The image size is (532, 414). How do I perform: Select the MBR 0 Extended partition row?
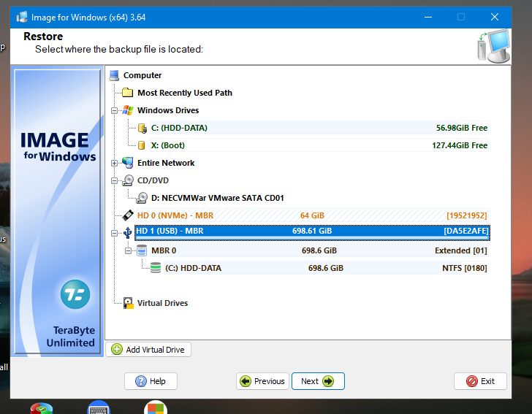(319, 250)
